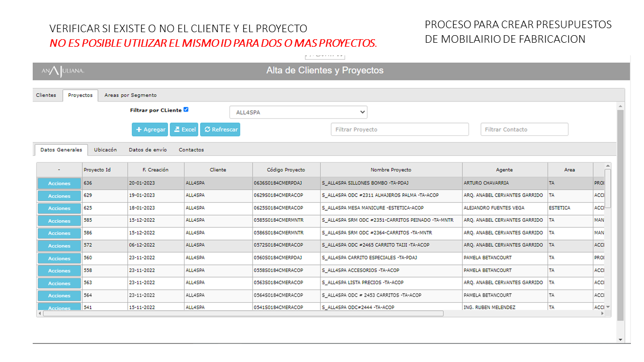Open the ALL4SPA client dropdown
Screen dimensions: 644x362
click(298, 112)
